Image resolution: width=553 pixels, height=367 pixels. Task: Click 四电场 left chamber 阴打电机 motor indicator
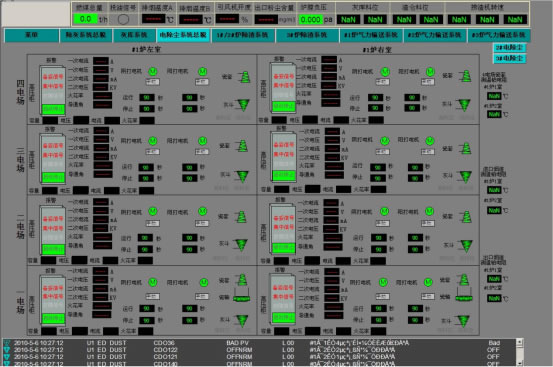[152, 72]
